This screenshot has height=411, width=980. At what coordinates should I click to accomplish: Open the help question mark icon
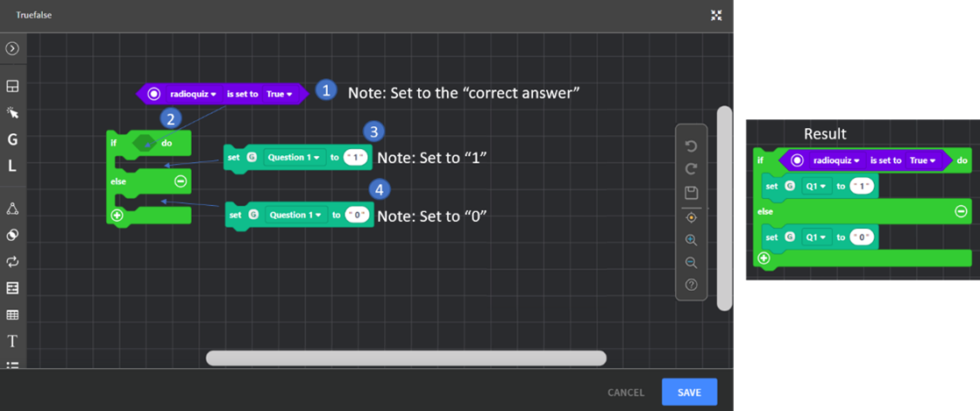coord(691,285)
